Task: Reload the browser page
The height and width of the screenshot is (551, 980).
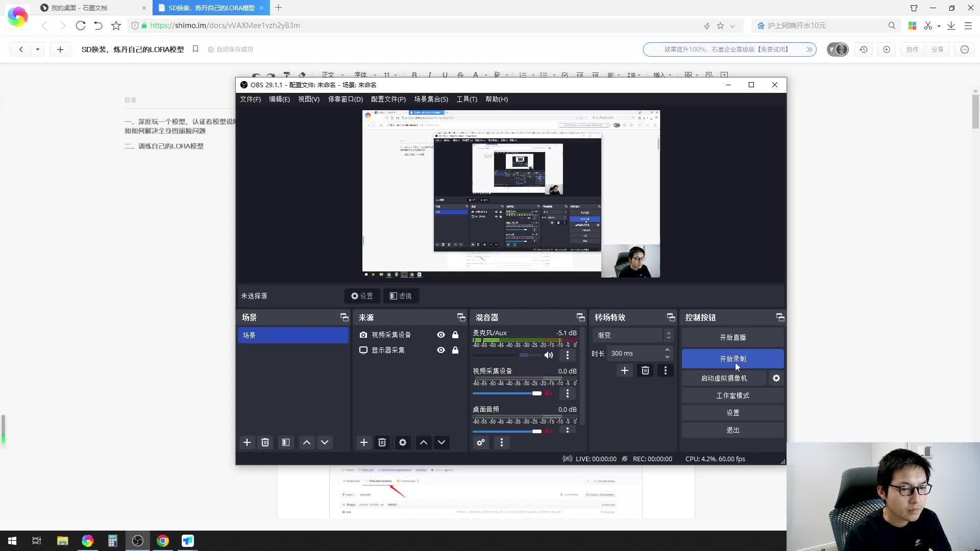Action: (x=81, y=26)
